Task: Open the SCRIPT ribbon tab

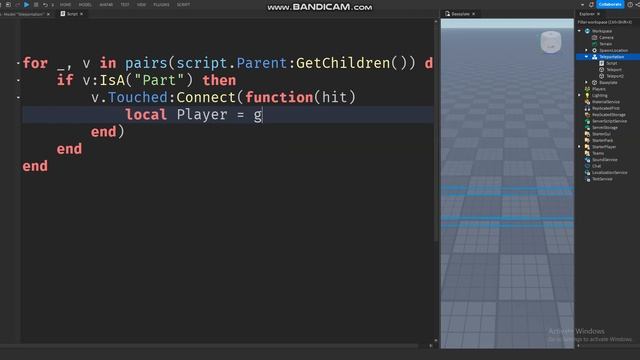Action: point(183,4)
